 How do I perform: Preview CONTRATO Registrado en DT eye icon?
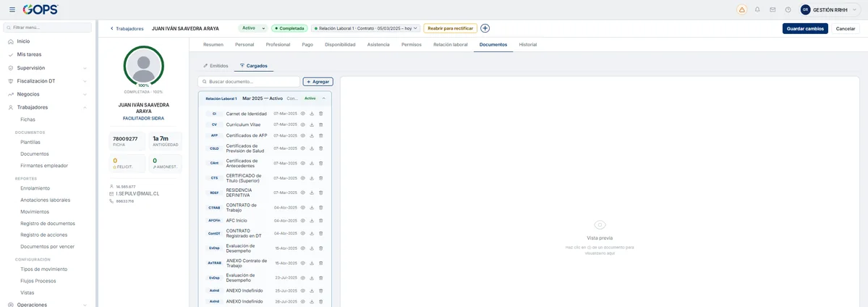point(303,233)
